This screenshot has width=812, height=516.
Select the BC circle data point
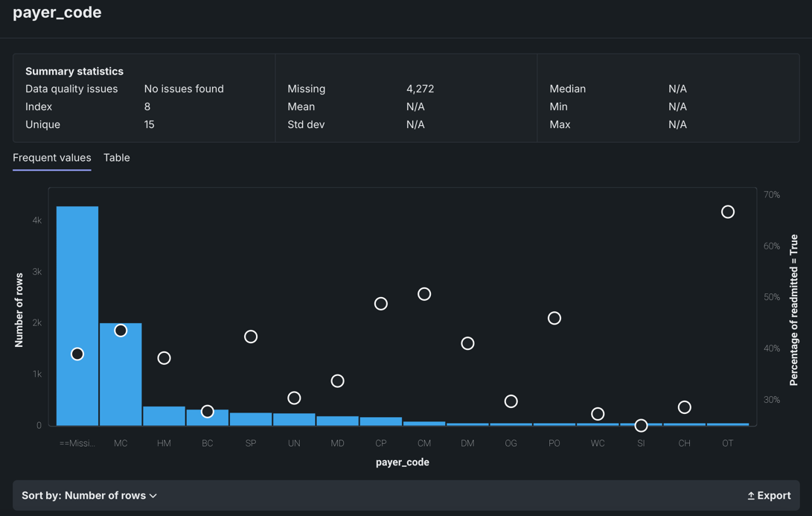coord(208,411)
